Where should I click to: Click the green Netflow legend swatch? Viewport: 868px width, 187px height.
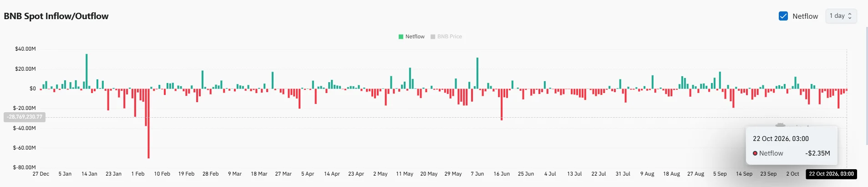click(x=401, y=36)
